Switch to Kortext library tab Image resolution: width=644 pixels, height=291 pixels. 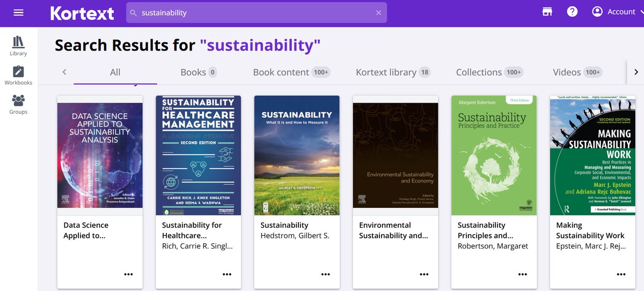(x=393, y=72)
